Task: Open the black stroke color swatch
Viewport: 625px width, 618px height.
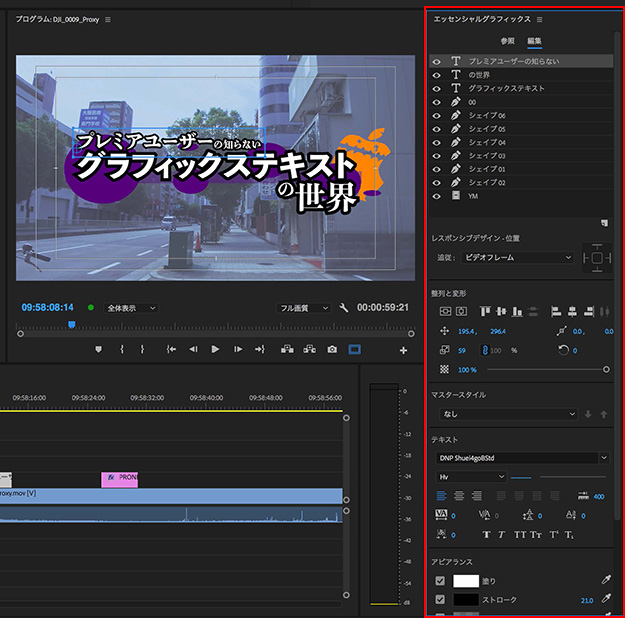Action: point(466,599)
